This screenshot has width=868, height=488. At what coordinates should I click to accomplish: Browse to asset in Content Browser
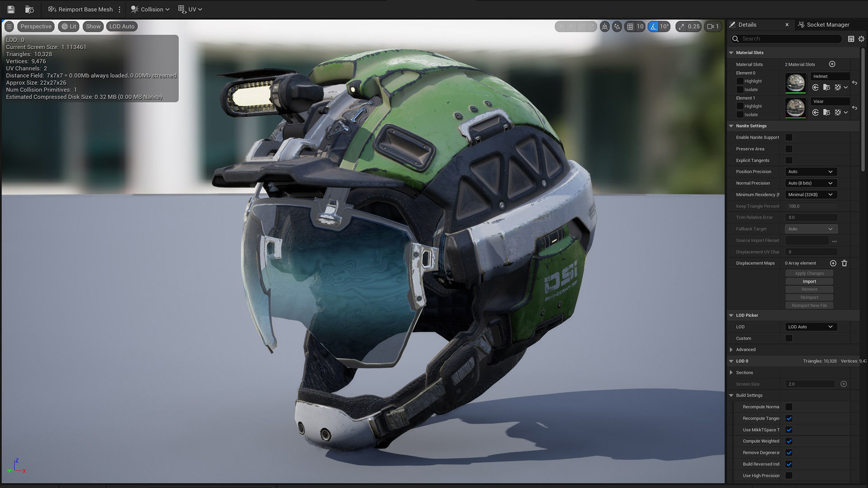pos(29,9)
